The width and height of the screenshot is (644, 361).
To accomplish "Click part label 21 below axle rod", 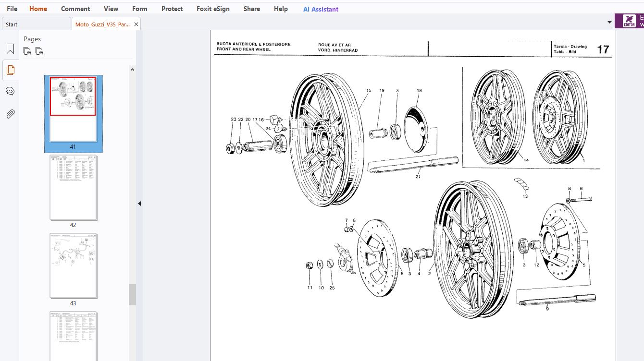I will (x=418, y=176).
